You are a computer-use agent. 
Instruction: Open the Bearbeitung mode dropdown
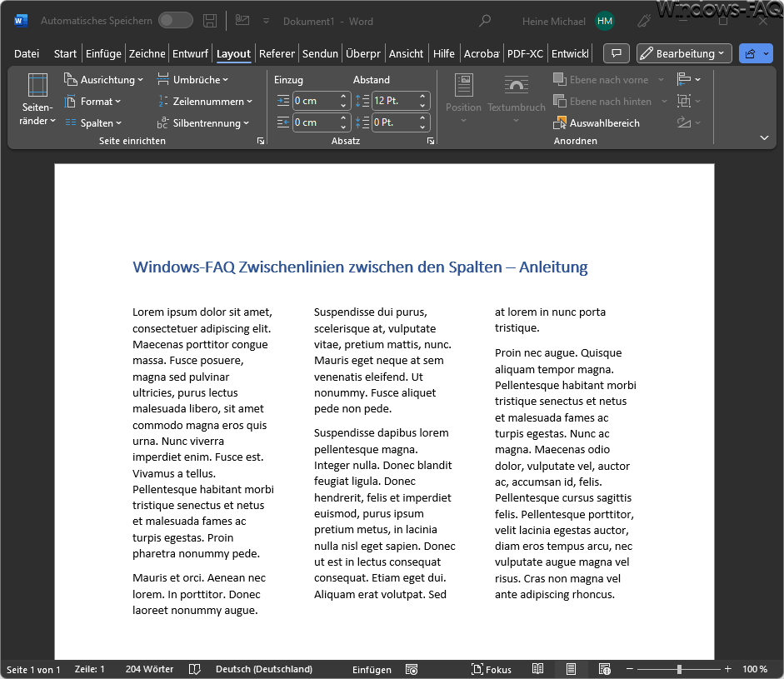[683, 53]
